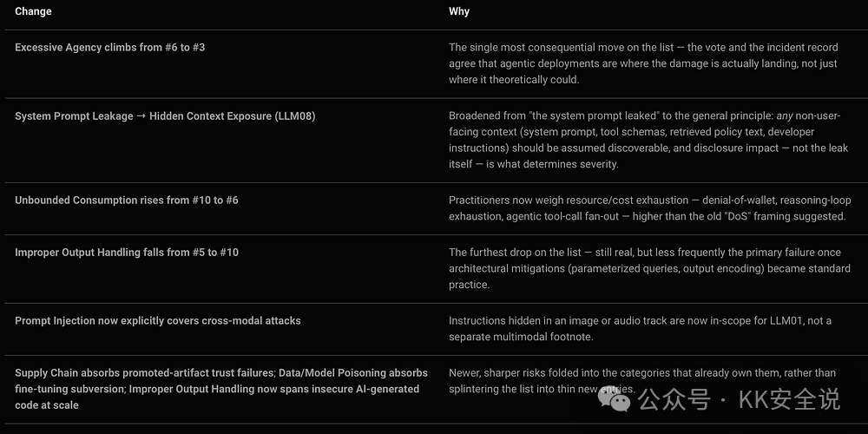The width and height of the screenshot is (868, 434).
Task: Click 'Prompt Injection now explicitly covers cross-modal attacks'
Action: click(x=158, y=320)
